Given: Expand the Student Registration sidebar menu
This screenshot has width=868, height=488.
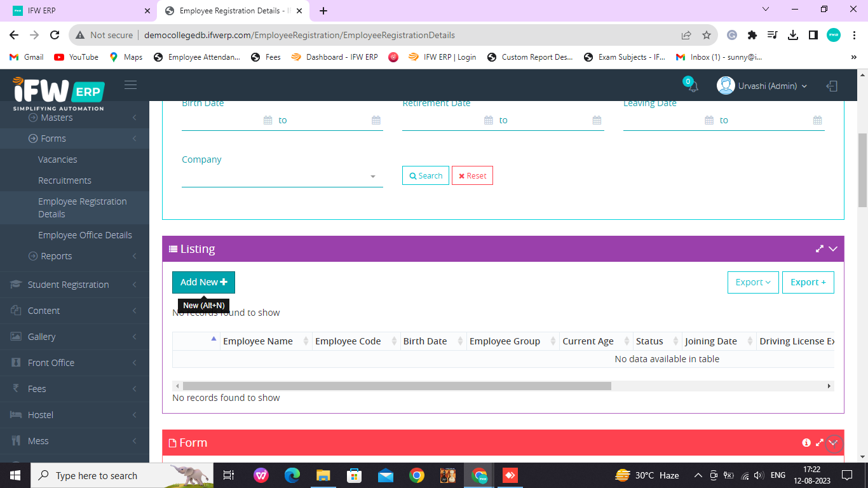Looking at the screenshot, I should tap(68, 285).
